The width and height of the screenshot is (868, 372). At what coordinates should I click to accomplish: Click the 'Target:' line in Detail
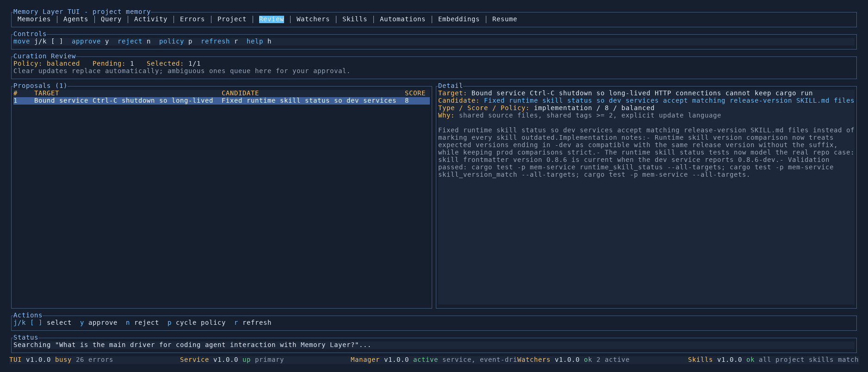pos(625,93)
